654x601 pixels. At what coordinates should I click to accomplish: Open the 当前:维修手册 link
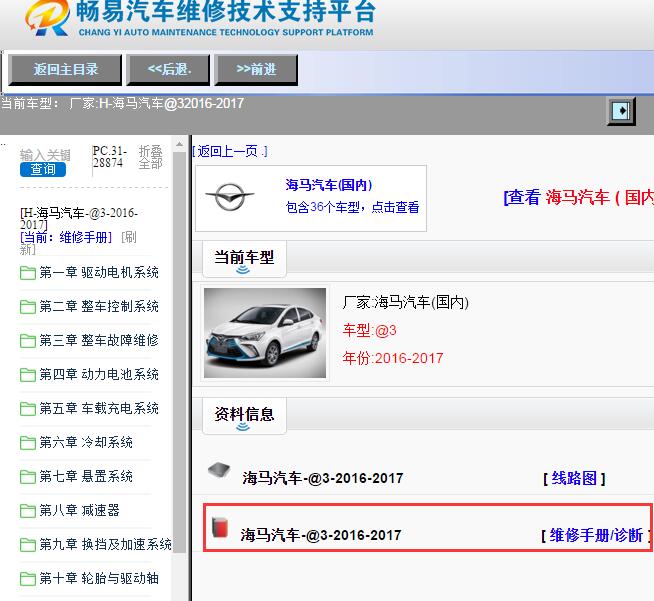coord(66,237)
